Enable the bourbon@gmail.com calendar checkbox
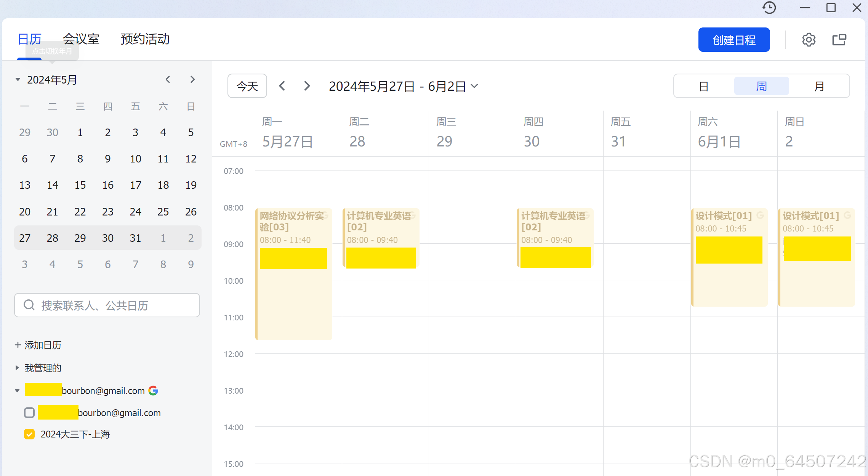The image size is (868, 476). [29, 413]
